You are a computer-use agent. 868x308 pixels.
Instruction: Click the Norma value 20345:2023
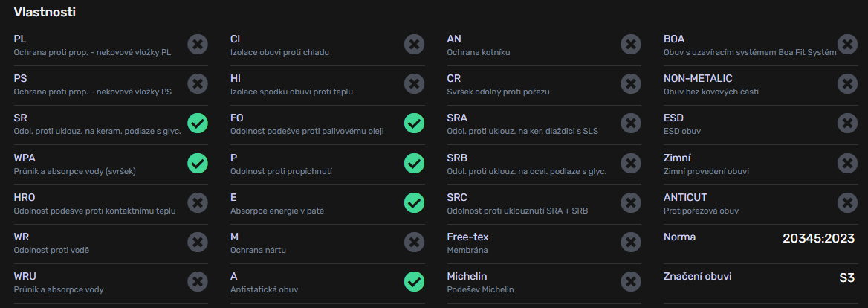click(x=819, y=238)
